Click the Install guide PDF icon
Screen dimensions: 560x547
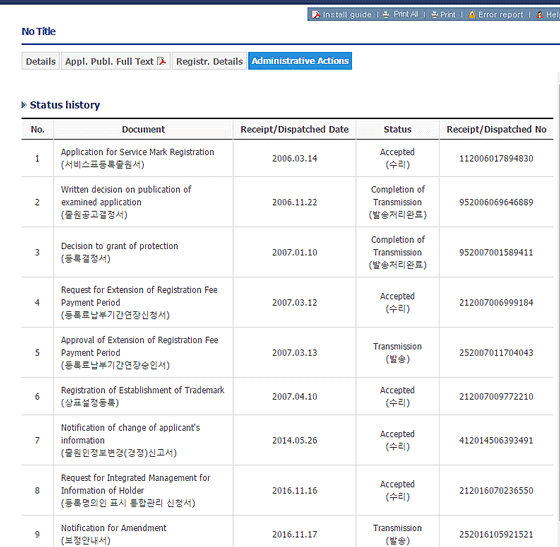click(316, 15)
